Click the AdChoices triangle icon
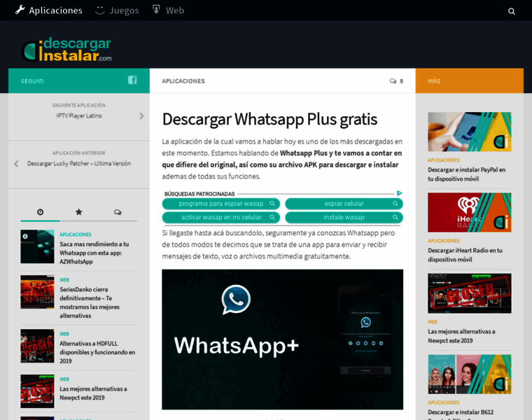 [x=399, y=193]
